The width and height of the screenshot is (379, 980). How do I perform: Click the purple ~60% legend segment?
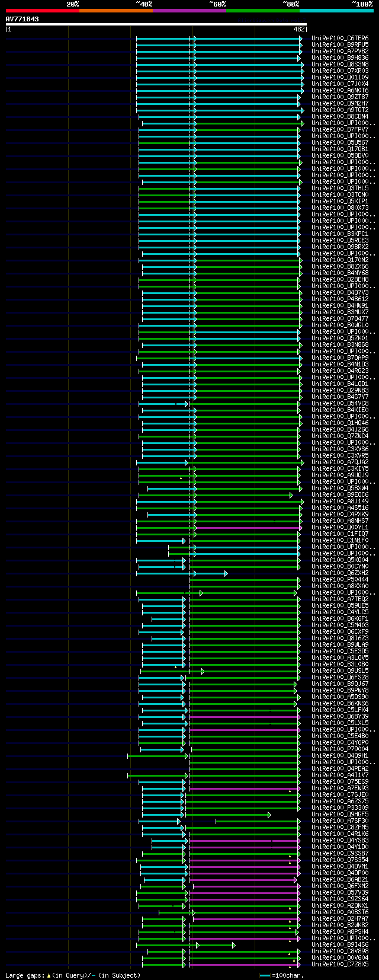click(189, 11)
